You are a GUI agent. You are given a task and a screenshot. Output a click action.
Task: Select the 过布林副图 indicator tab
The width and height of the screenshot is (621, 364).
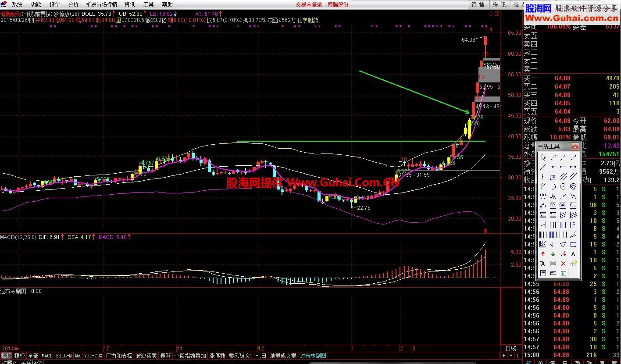[313, 356]
